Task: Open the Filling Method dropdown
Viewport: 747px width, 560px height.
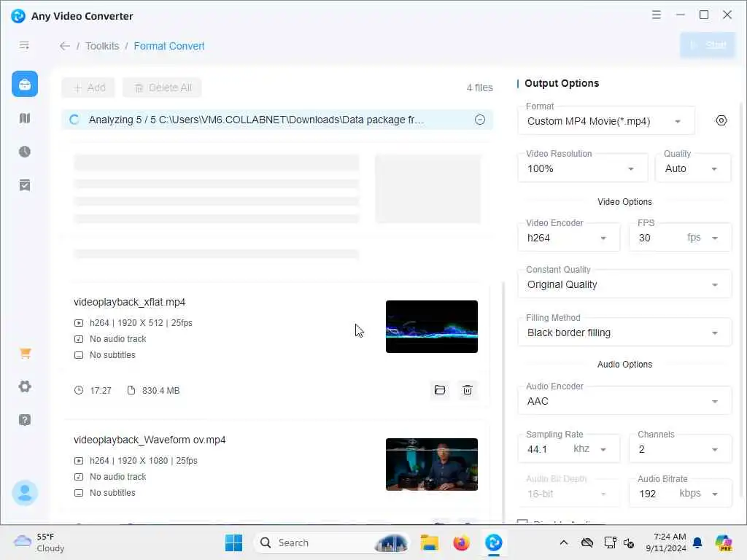Action: (624, 332)
